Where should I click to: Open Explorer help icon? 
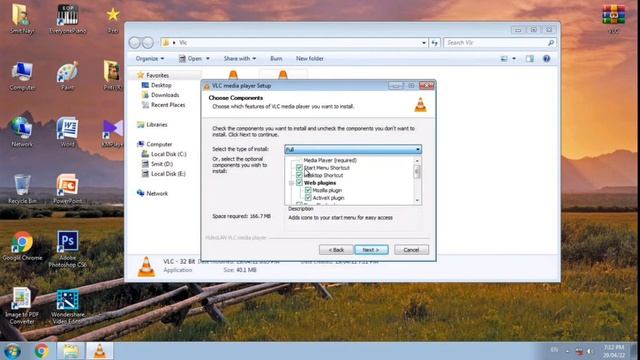pos(547,59)
